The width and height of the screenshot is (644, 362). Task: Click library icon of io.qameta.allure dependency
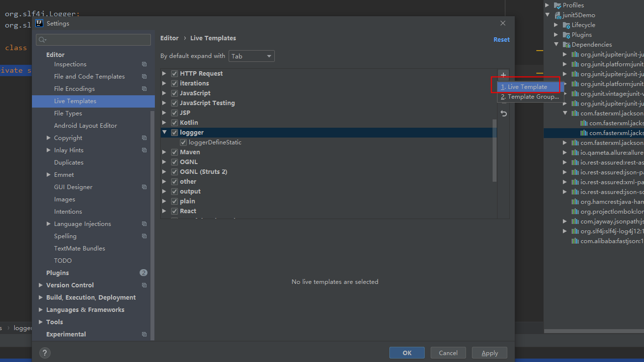tap(575, 153)
